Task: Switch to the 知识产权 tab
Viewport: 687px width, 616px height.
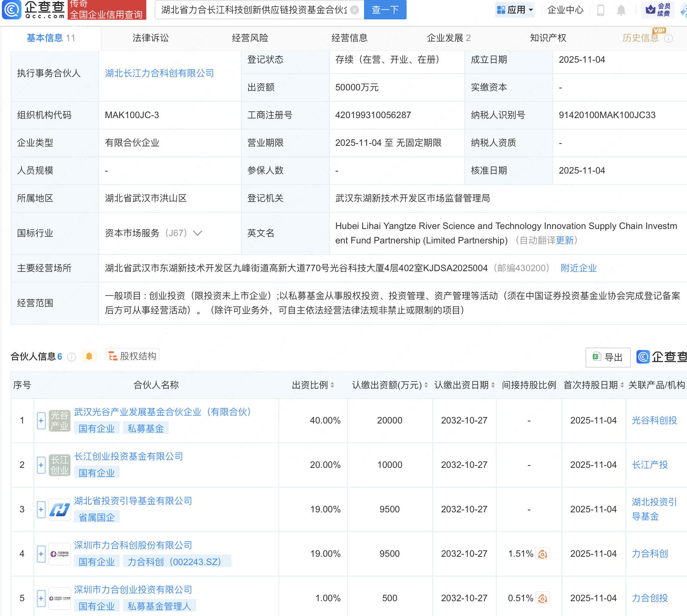Action: coord(548,38)
